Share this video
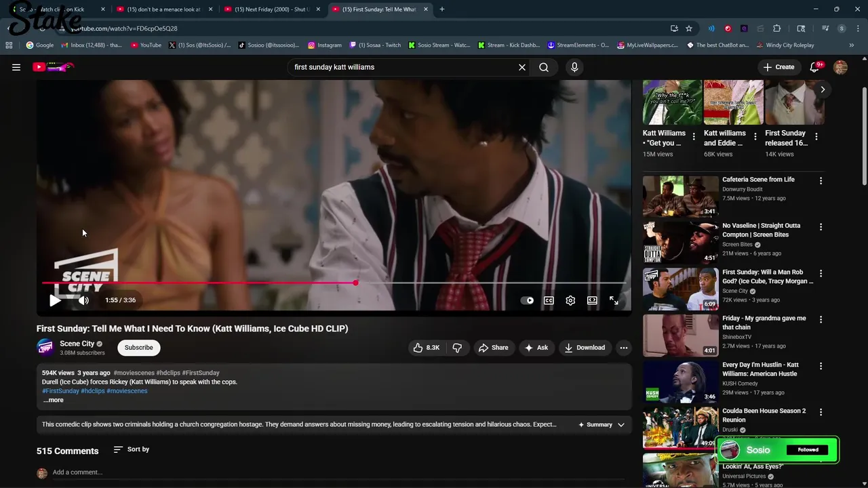 click(493, 348)
